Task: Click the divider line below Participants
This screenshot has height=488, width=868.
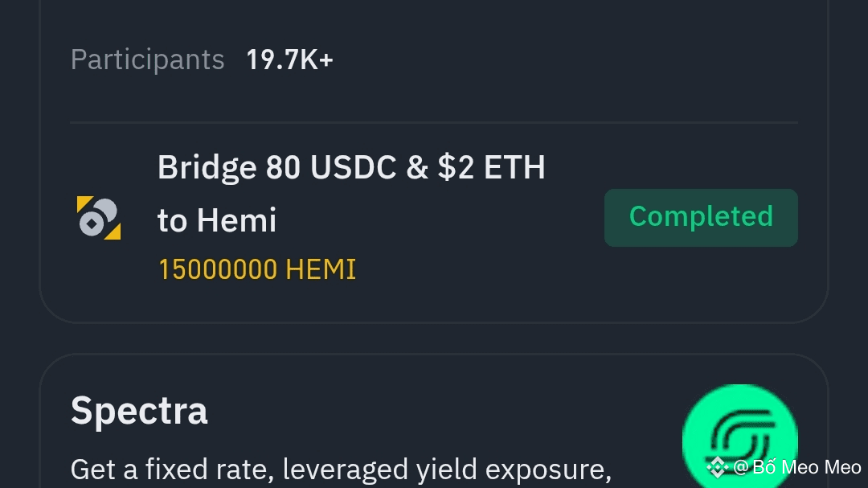Action: 434,122
